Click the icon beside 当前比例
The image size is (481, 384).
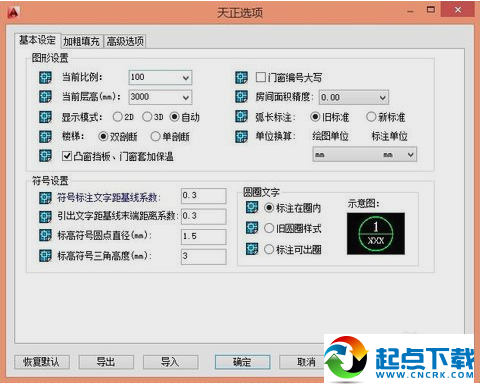pos(45,77)
